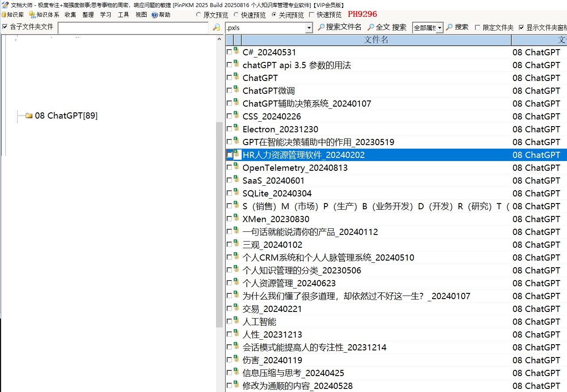Expand the 全部属性 attribute dropdown
This screenshot has height=392, width=567.
[440, 28]
